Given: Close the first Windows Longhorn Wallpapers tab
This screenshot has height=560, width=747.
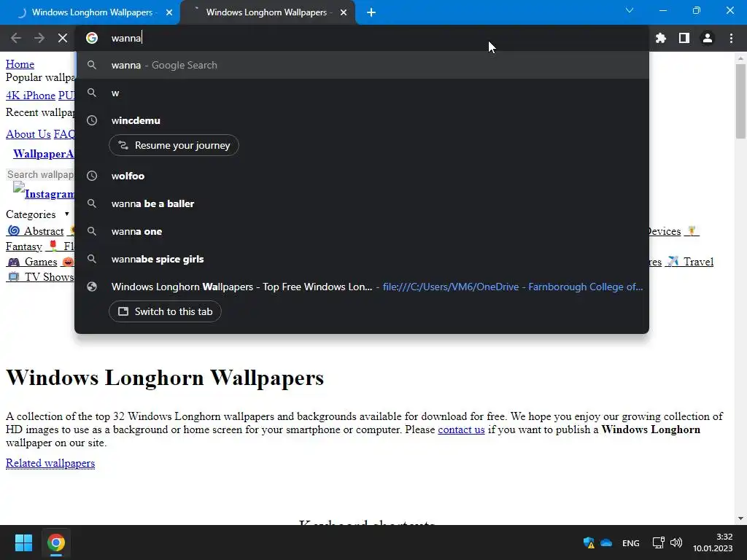Looking at the screenshot, I should [169, 12].
